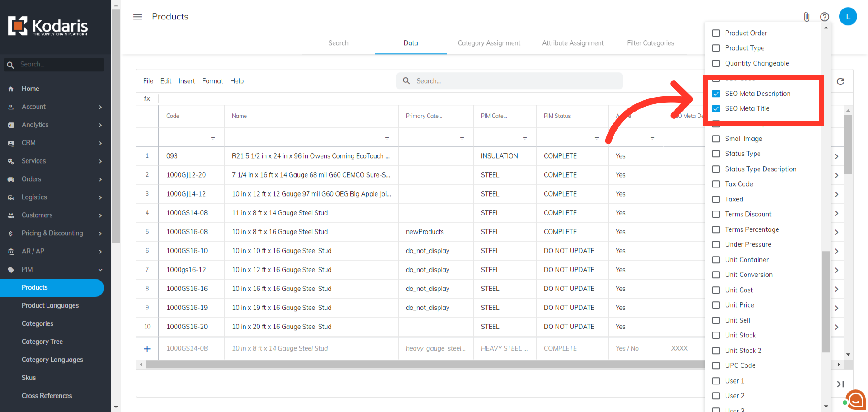
Task: Click the AR / AP bank icon
Action: pyautogui.click(x=11, y=252)
